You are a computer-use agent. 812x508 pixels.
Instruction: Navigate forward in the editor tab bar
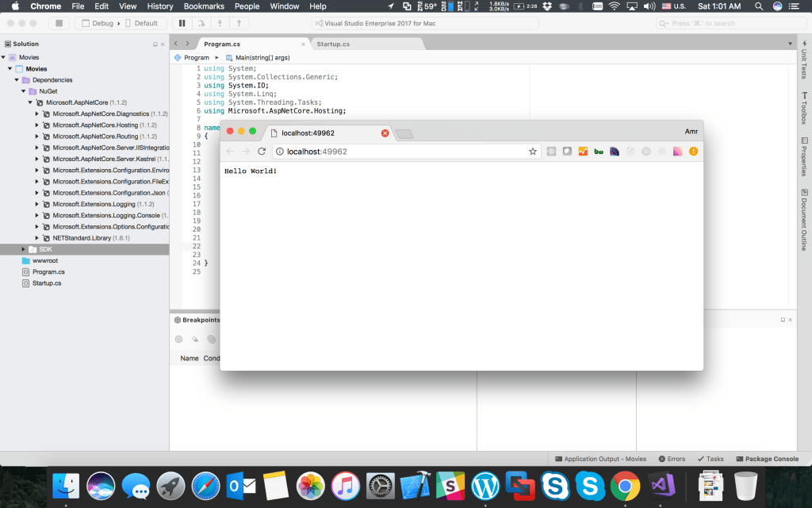pyautogui.click(x=187, y=44)
